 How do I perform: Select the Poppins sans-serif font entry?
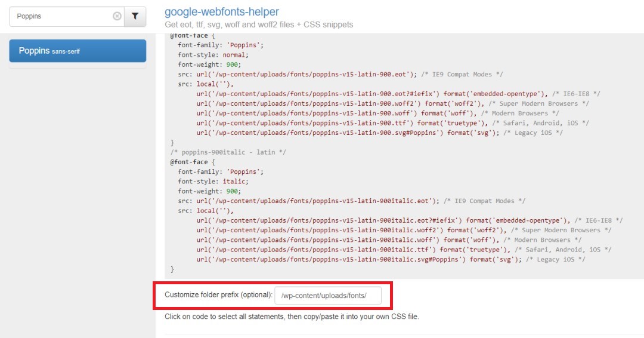(x=78, y=51)
